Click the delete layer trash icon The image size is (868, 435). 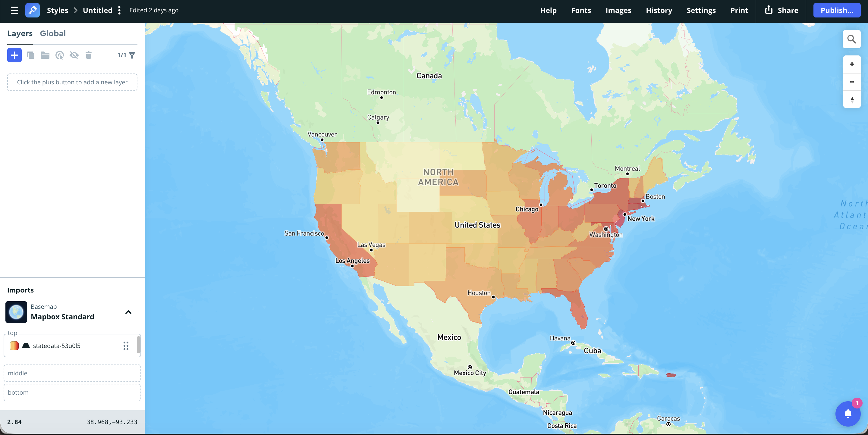(89, 55)
